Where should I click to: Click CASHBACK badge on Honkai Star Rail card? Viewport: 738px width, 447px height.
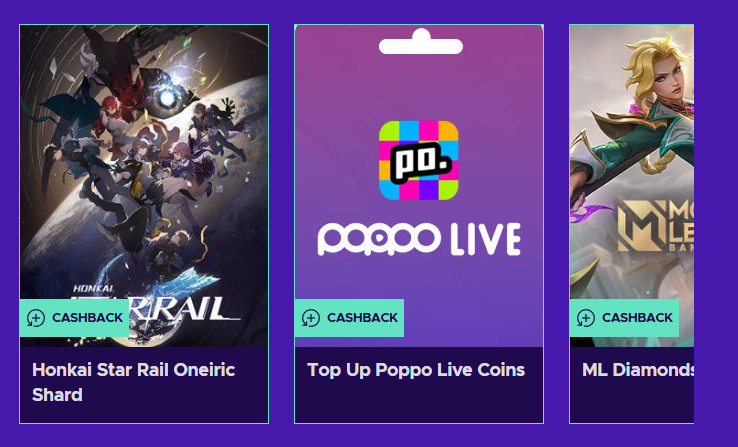click(x=74, y=318)
